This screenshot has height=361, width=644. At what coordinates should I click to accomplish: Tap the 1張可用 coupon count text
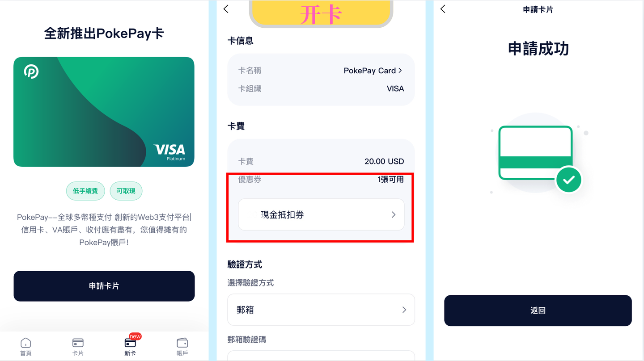(x=390, y=179)
